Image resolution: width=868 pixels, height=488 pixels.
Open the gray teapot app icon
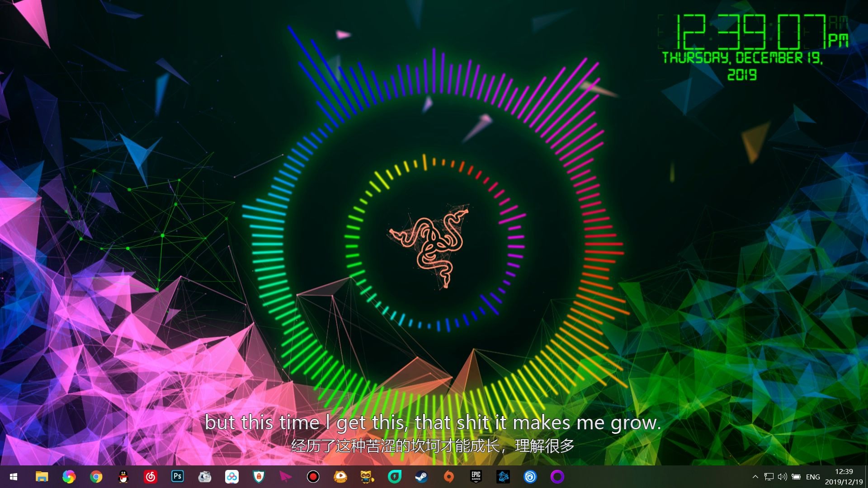pos(204,477)
